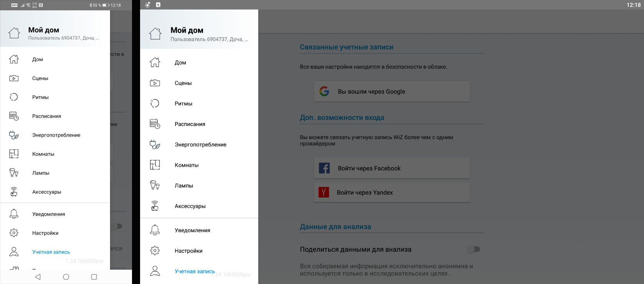Image resolution: width=644 pixels, height=284 pixels.
Task: Click the Энергопотребление plug icon on tablet
Action: coord(155,144)
